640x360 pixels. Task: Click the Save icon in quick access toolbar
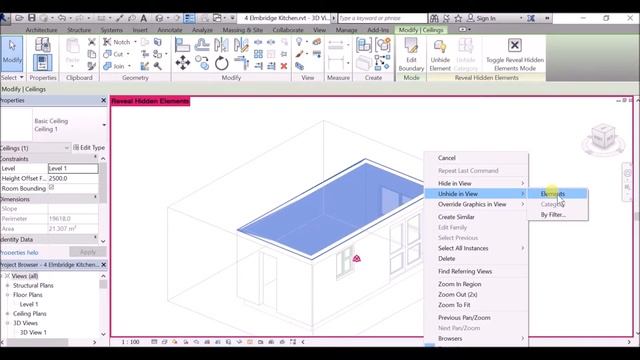31,18
